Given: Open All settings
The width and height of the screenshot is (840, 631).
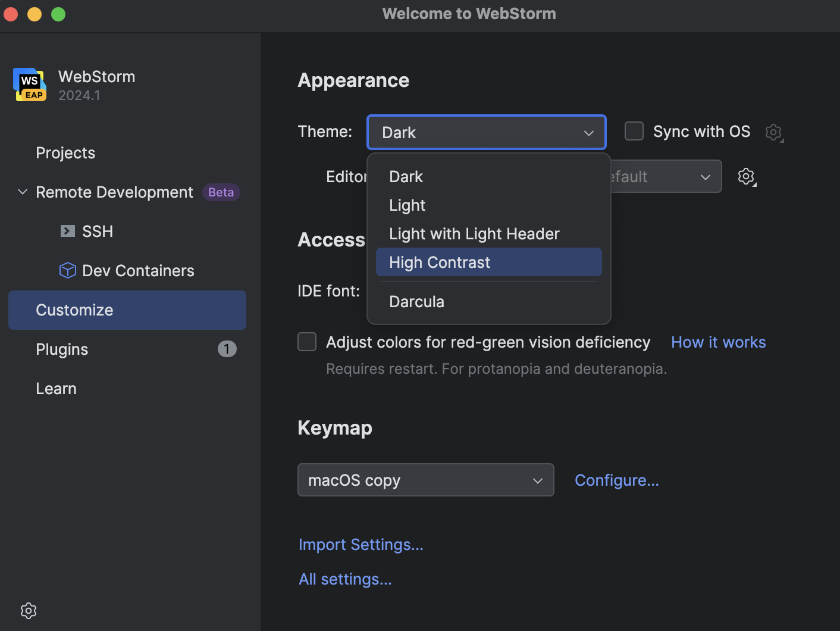Looking at the screenshot, I should [x=345, y=579].
